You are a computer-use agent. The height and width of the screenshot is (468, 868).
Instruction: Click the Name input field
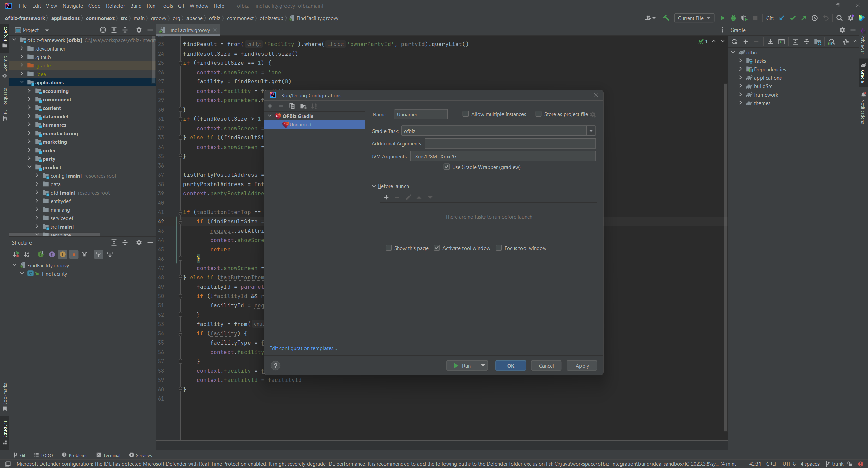(421, 114)
